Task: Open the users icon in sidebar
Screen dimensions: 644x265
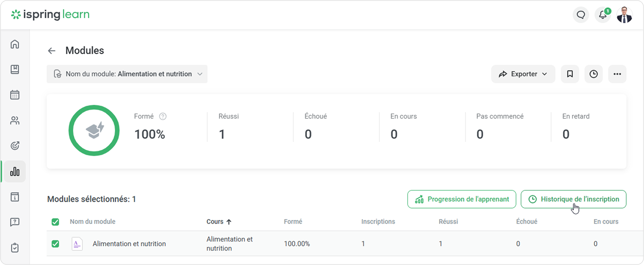Action: pos(15,121)
